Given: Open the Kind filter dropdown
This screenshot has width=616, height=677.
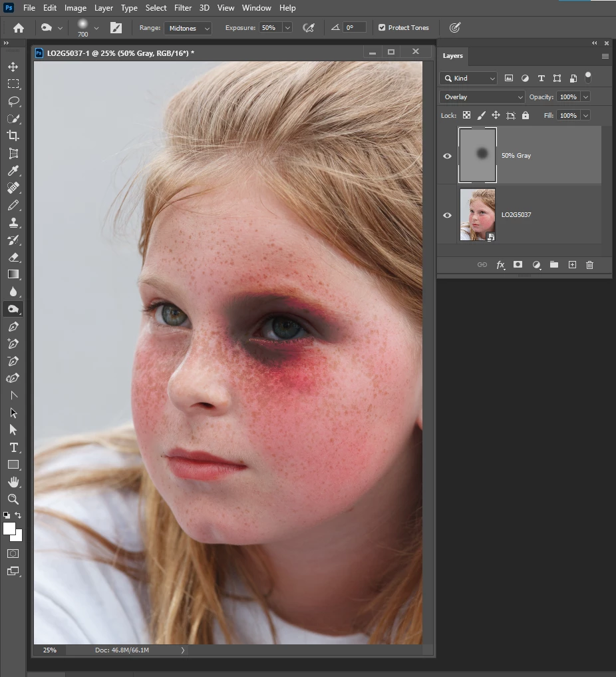Looking at the screenshot, I should pyautogui.click(x=469, y=78).
